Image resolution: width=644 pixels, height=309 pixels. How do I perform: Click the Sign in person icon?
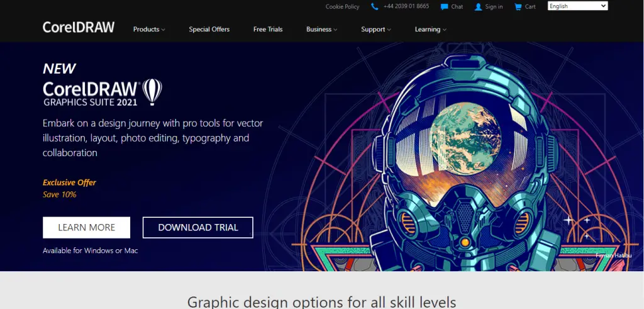pyautogui.click(x=478, y=6)
